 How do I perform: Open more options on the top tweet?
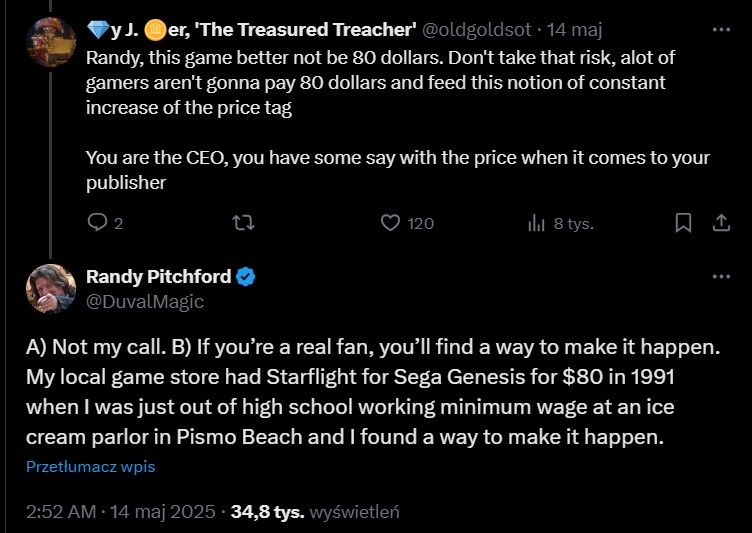720,30
